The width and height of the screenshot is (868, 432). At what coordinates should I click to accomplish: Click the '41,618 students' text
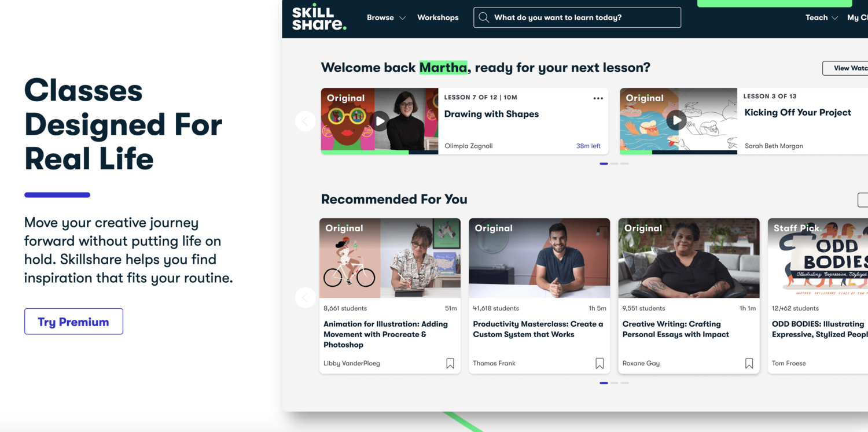[496, 308]
